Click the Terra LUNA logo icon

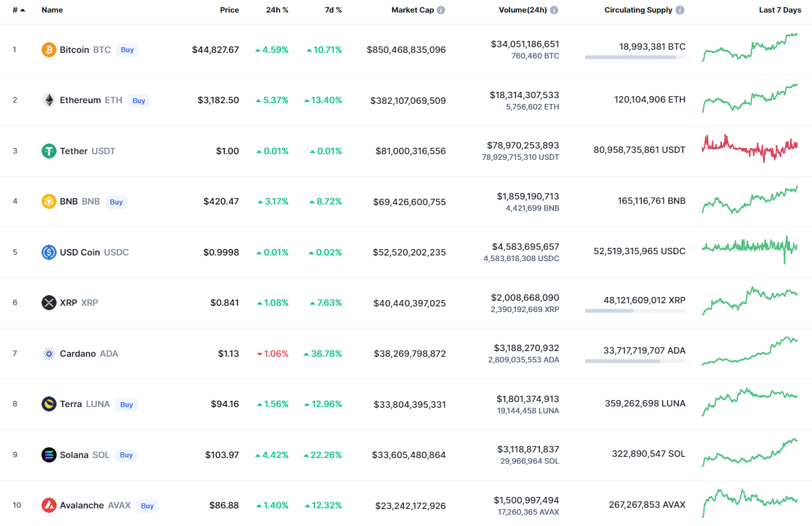coord(49,404)
